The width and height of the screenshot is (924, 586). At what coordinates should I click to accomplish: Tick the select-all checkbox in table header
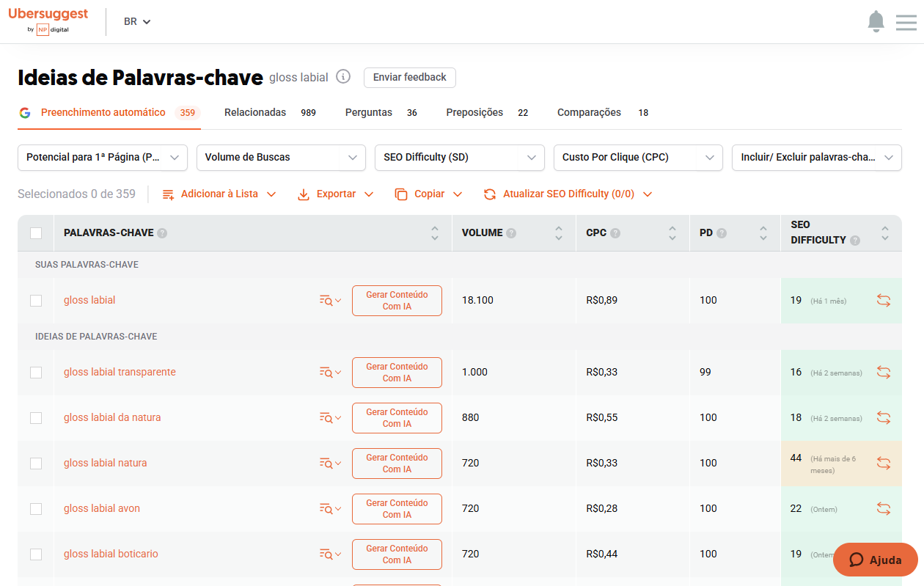point(36,233)
